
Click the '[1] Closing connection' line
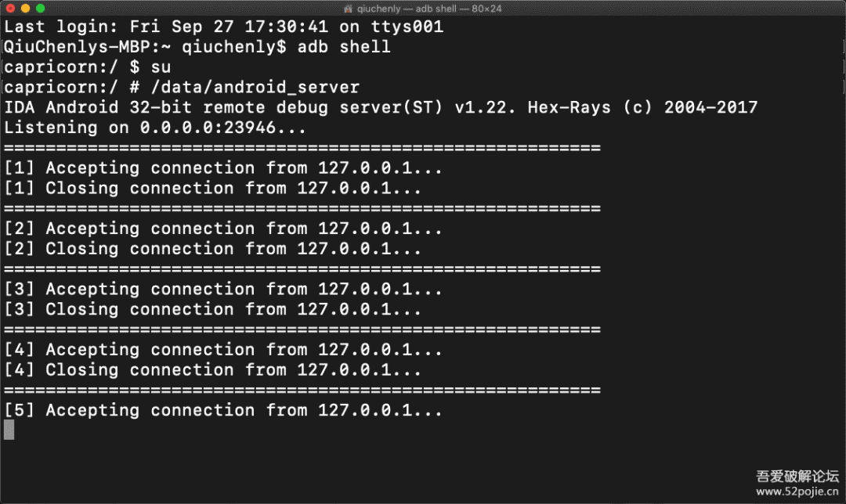tap(212, 189)
